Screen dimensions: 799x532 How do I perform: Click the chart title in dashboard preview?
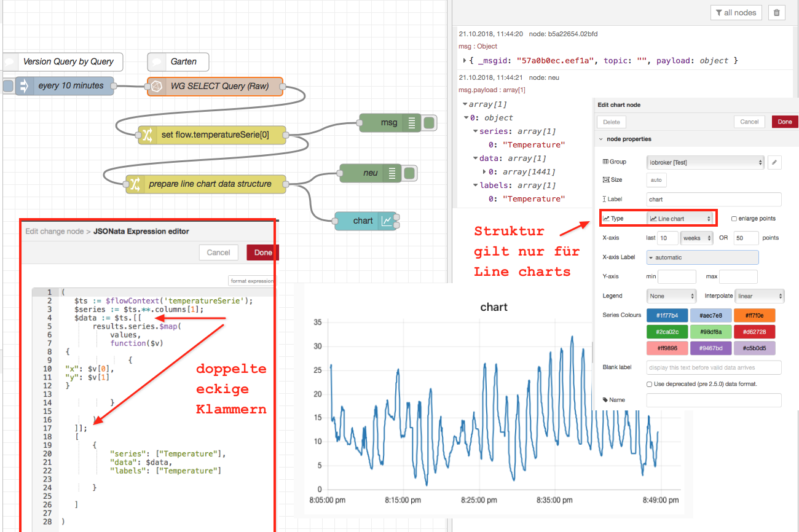point(494,307)
